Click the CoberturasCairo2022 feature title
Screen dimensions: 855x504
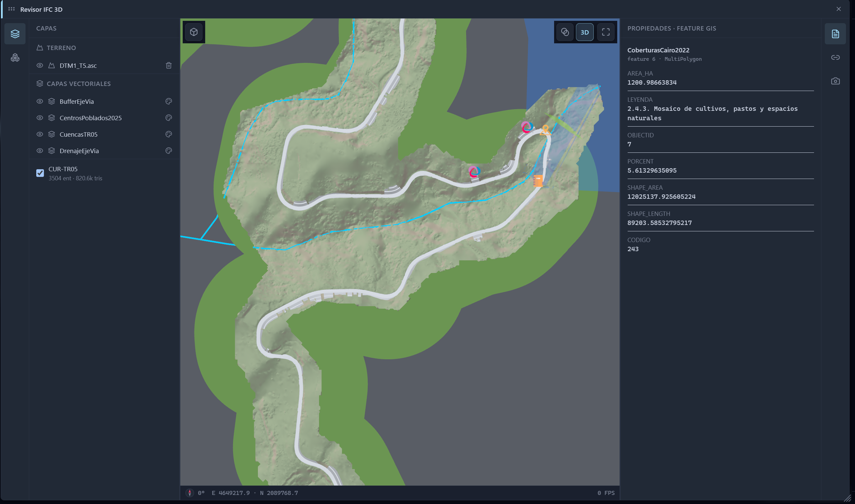click(659, 50)
